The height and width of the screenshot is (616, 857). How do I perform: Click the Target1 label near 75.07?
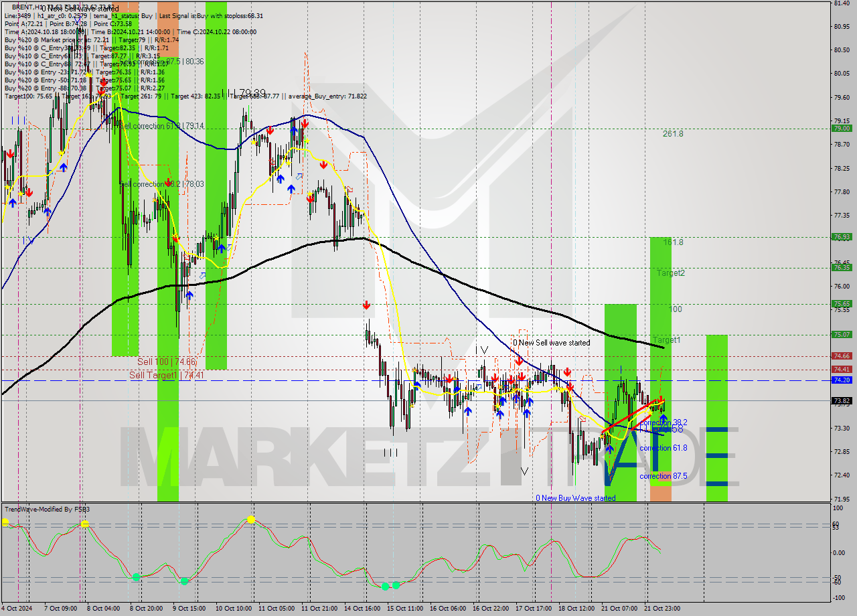[667, 340]
